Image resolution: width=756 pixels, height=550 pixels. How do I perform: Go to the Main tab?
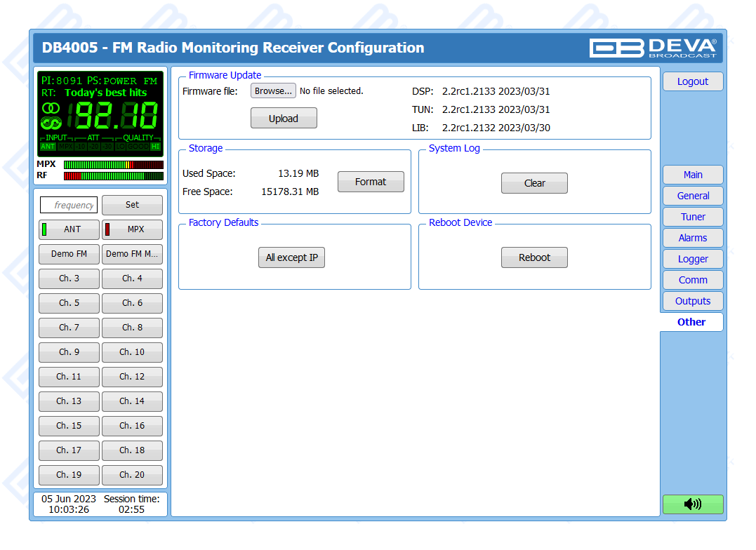[x=692, y=175]
